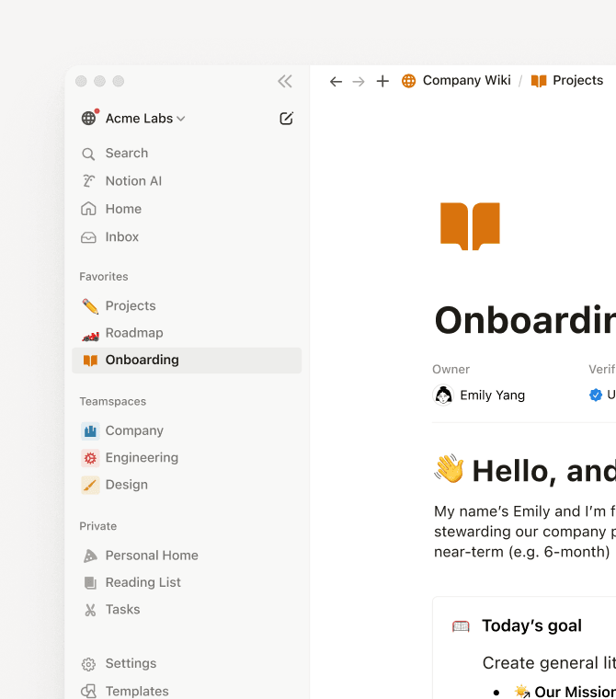Screen dimensions: 616x699
Task: Open Templates in the sidebar
Action: [136, 691]
